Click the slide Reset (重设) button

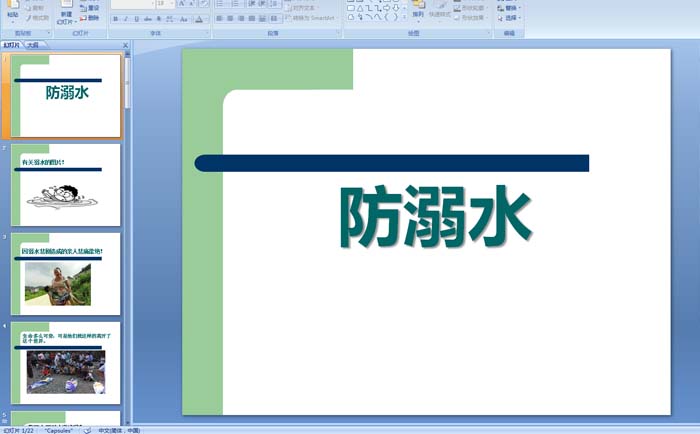(x=90, y=8)
